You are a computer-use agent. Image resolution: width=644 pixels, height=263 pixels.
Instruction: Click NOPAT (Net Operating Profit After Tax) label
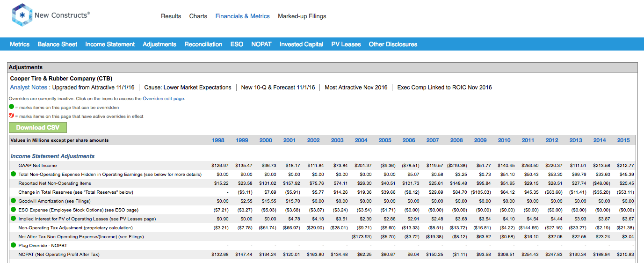pyautogui.click(x=59, y=255)
